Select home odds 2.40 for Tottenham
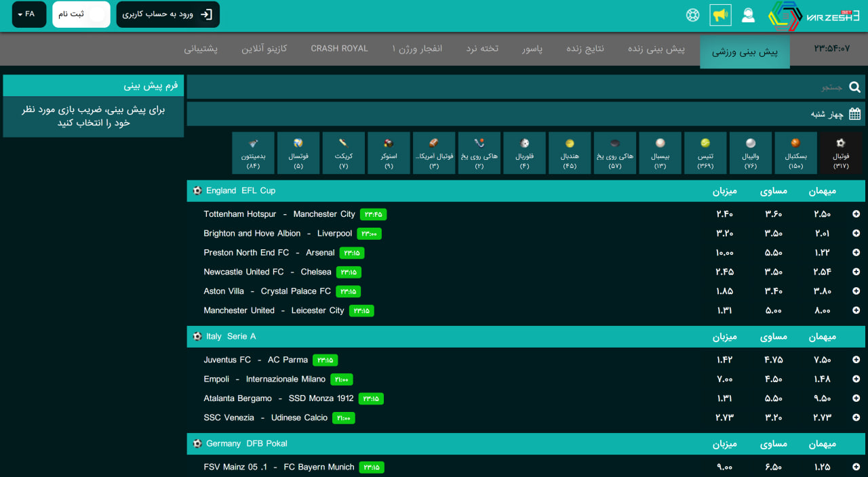This screenshot has height=477, width=868. (x=724, y=214)
